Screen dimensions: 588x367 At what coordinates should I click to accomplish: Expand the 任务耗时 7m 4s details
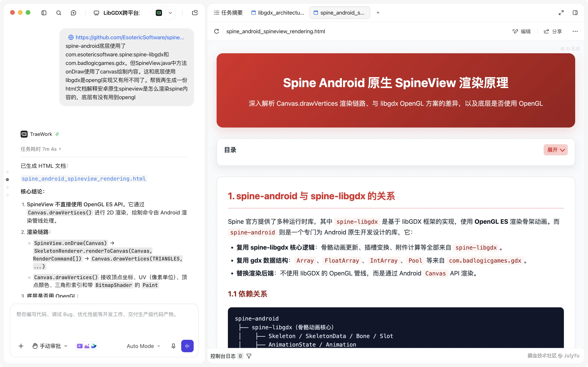pyautogui.click(x=41, y=149)
